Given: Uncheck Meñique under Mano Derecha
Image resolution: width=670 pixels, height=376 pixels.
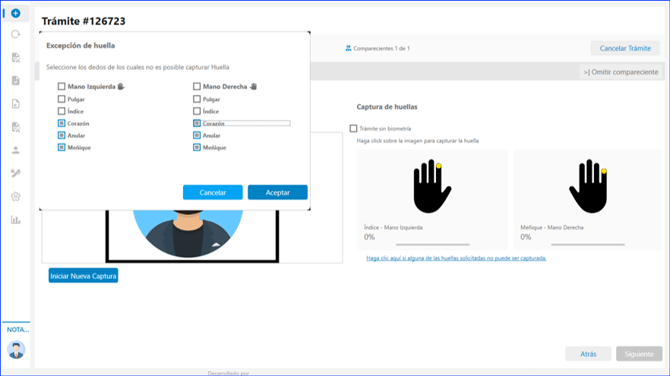Looking at the screenshot, I should (x=197, y=147).
